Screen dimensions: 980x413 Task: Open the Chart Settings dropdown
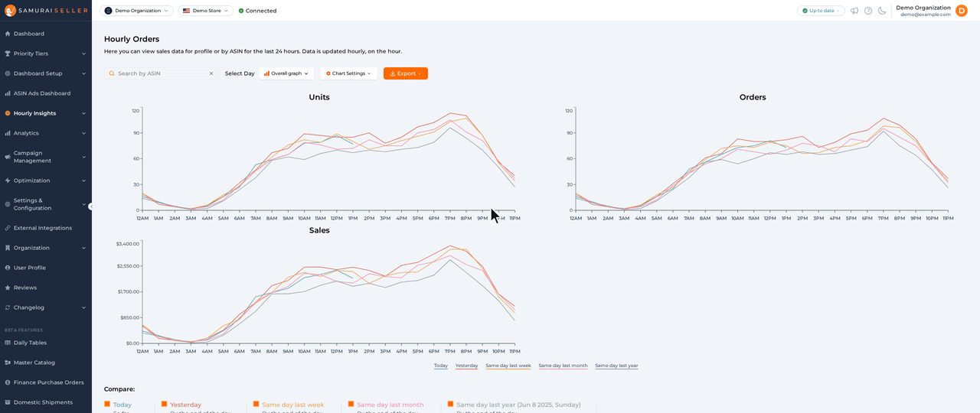tap(348, 73)
